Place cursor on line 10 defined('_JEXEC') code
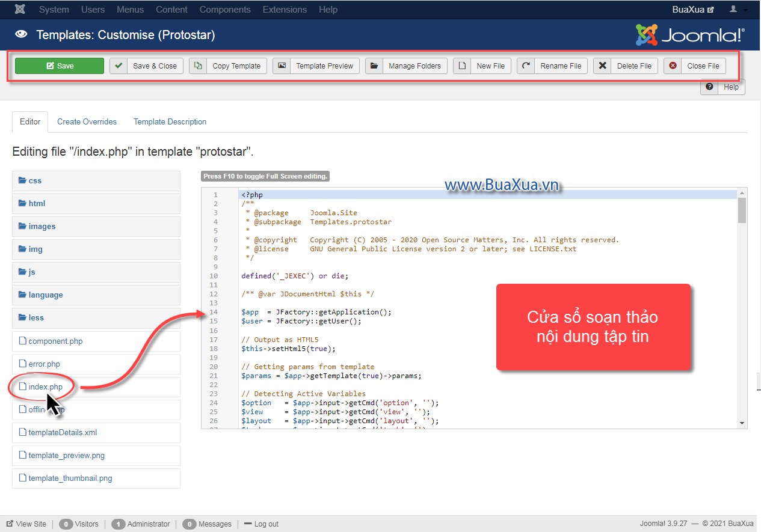Screen dimensions: 761x532 [295, 276]
